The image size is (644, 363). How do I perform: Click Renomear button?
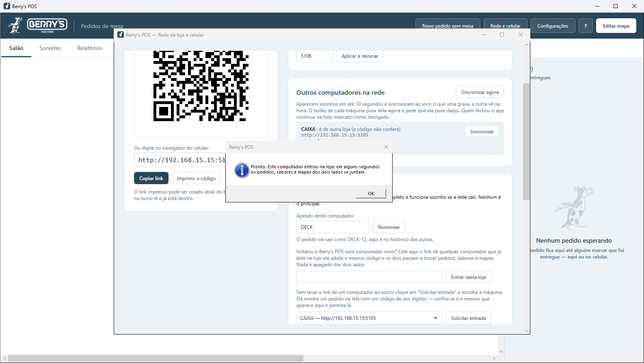389,227
